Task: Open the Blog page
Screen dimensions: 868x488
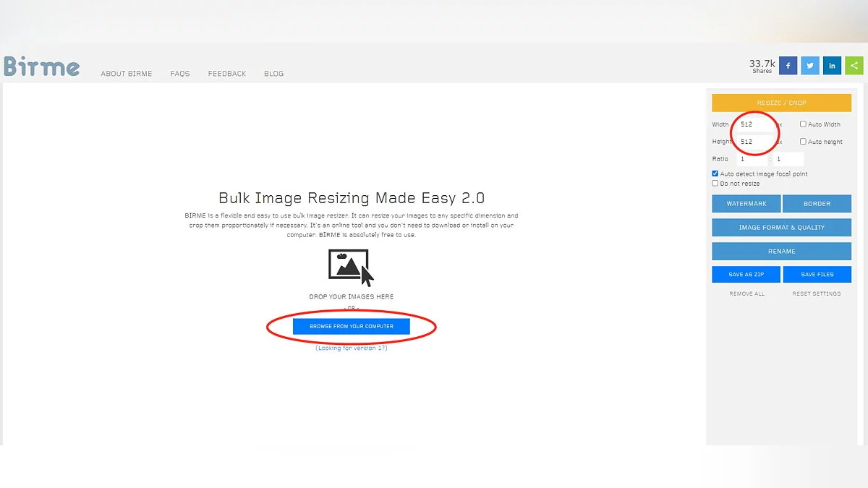Action: (x=273, y=74)
